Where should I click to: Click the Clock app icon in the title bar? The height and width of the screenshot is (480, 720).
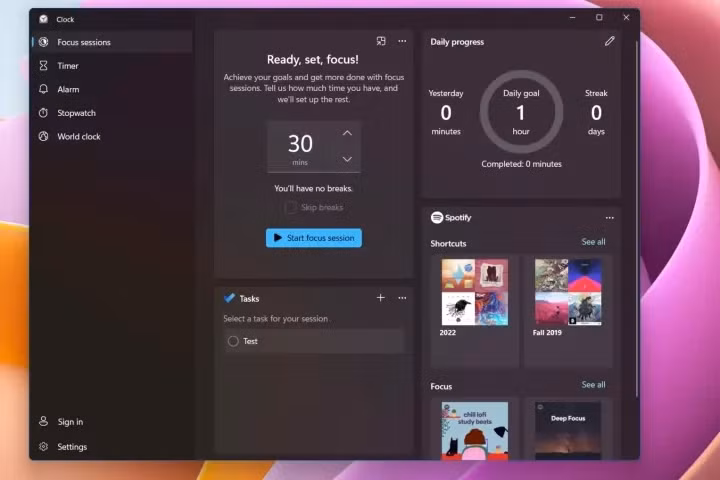(44, 19)
